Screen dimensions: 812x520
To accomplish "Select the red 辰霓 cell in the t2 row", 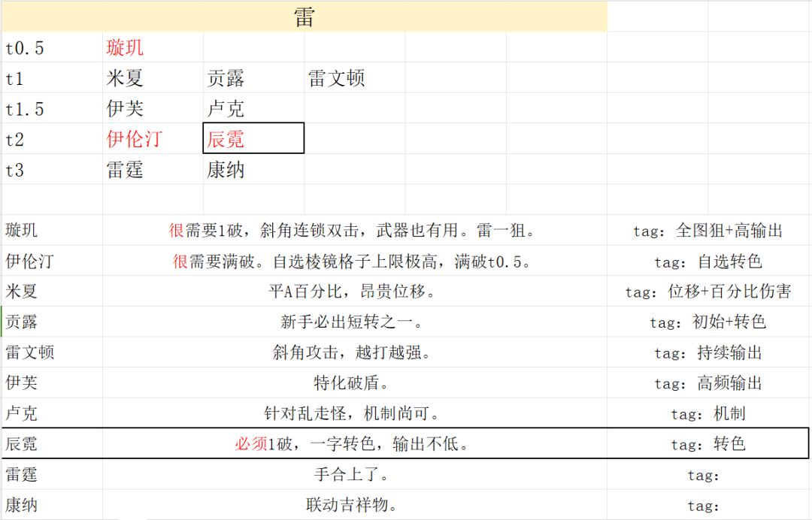I will (253, 138).
